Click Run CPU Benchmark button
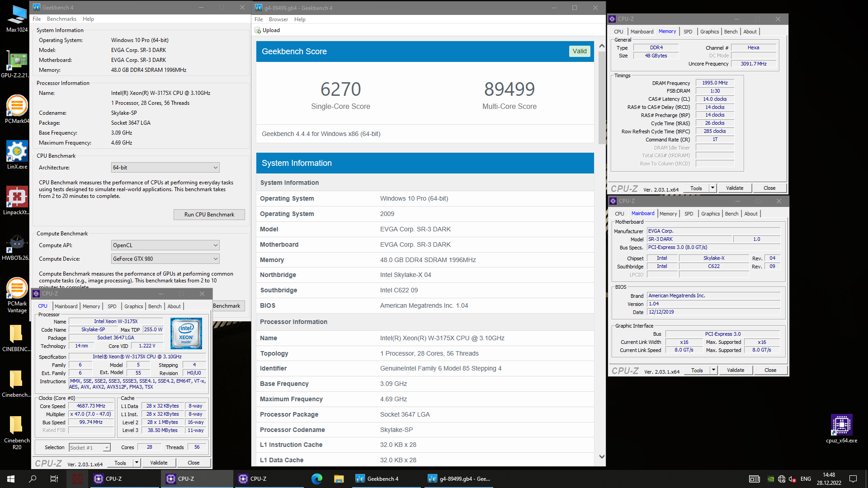 [x=209, y=215]
